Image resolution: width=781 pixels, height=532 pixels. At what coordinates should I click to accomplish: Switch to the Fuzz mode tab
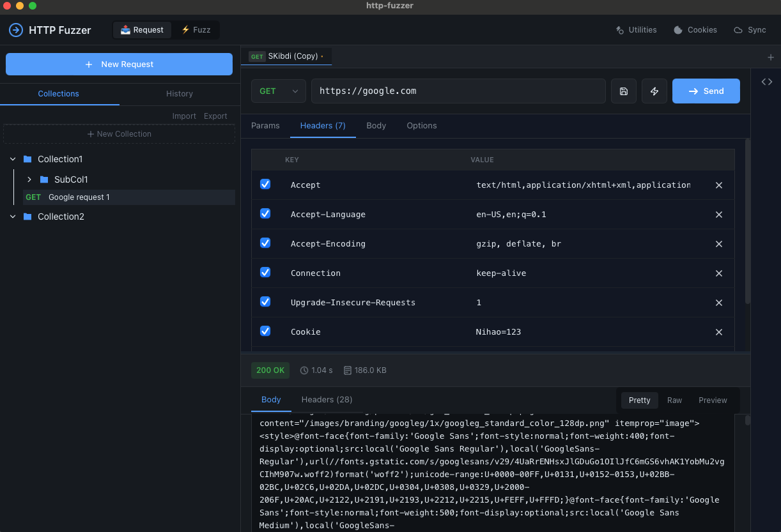tap(196, 29)
